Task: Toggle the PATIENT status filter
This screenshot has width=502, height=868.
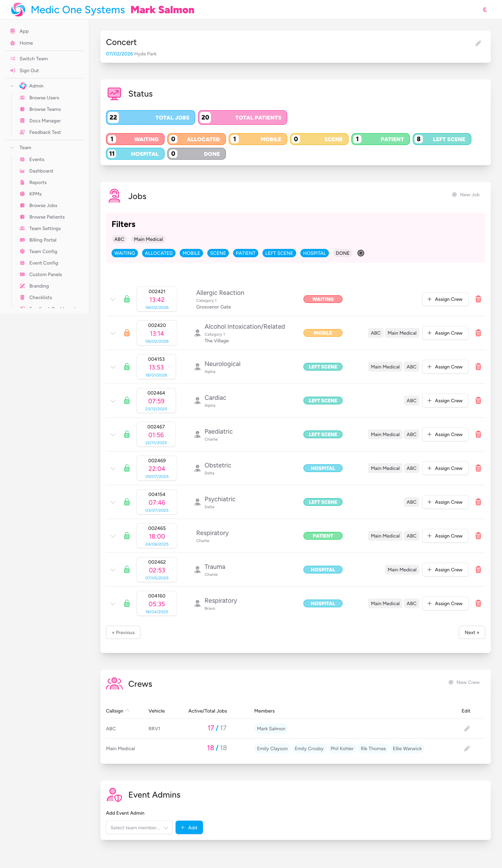Action: [245, 253]
